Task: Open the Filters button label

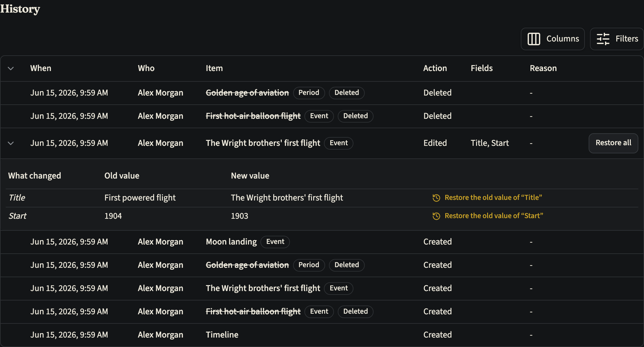Action: pos(627,39)
